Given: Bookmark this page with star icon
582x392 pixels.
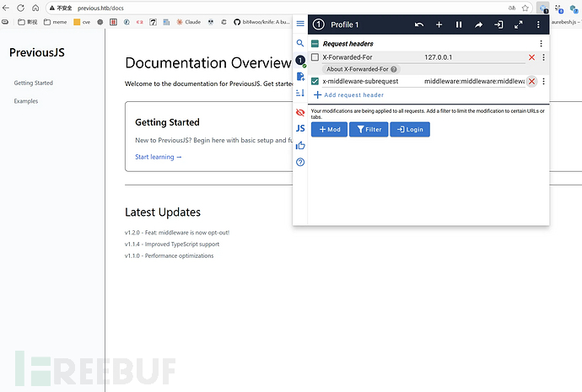Looking at the screenshot, I should point(525,8).
